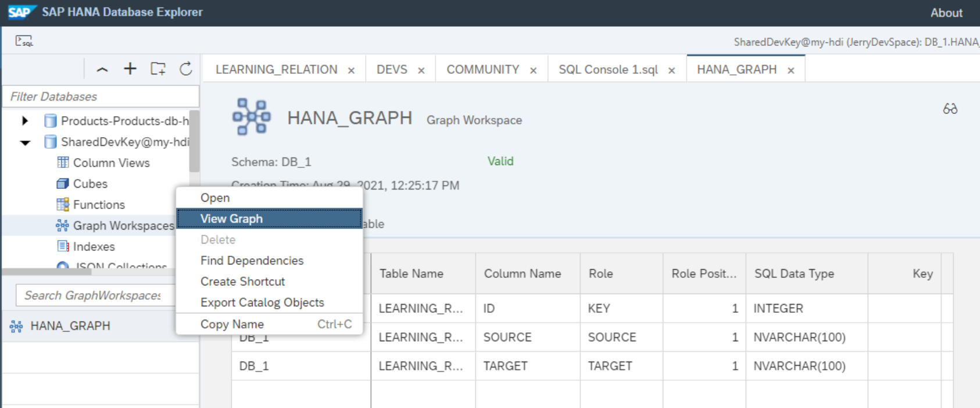This screenshot has height=408, width=980.
Task: Expand the Products-Products-db database node
Action: click(25, 121)
